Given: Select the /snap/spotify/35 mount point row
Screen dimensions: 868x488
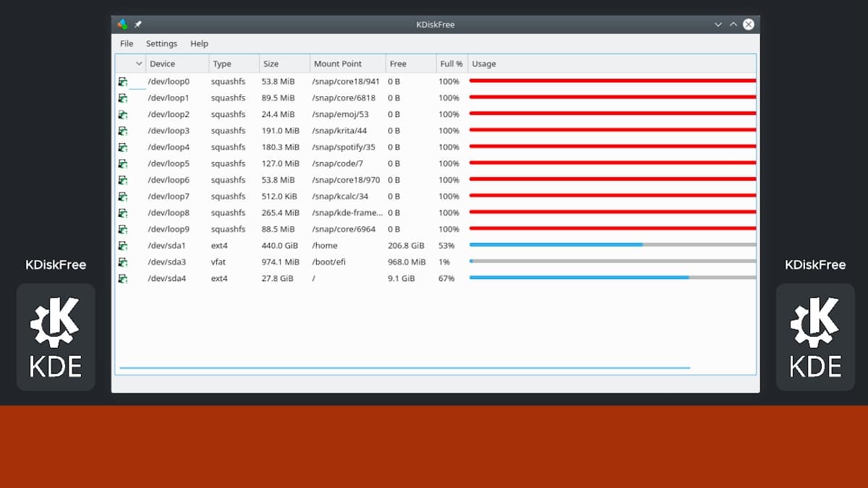Looking at the screenshot, I should click(x=344, y=147).
